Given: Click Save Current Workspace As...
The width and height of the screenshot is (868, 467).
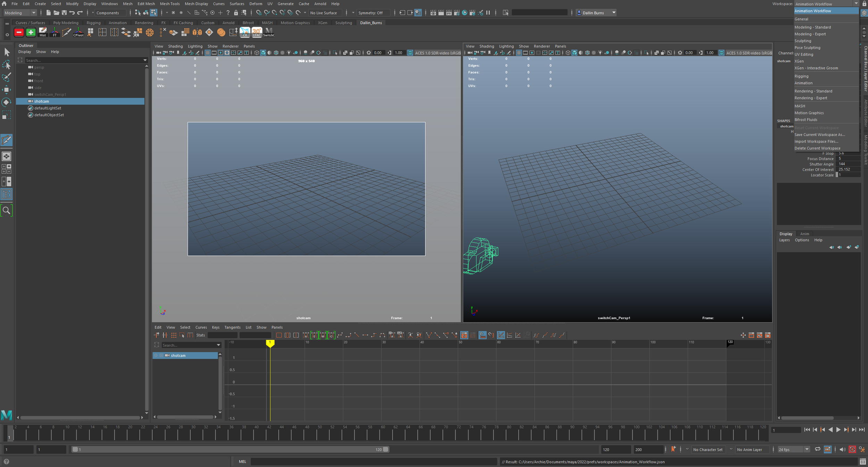Looking at the screenshot, I should coord(819,135).
